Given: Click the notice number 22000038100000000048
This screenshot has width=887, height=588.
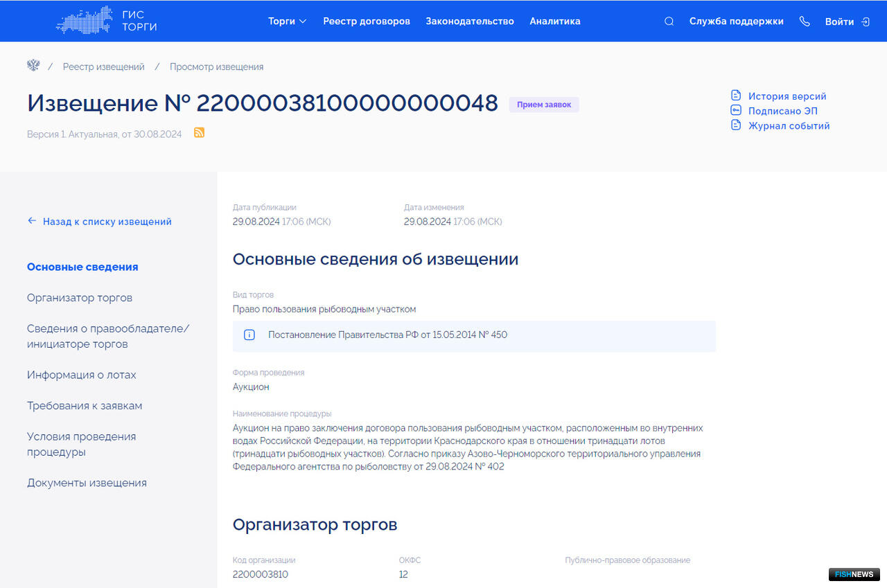Looking at the screenshot, I should (347, 103).
